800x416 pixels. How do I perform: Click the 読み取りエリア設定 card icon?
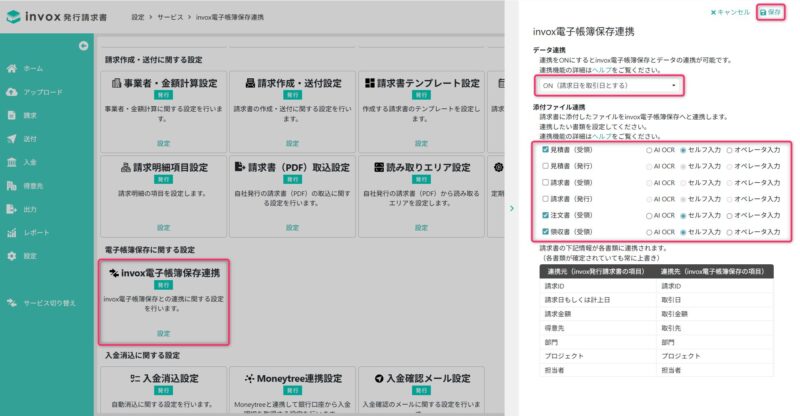(379, 167)
